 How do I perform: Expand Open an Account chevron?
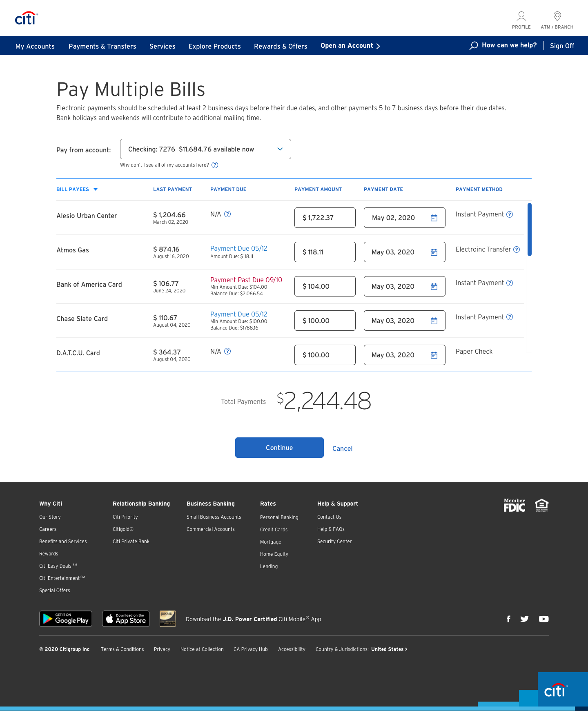pyautogui.click(x=378, y=46)
